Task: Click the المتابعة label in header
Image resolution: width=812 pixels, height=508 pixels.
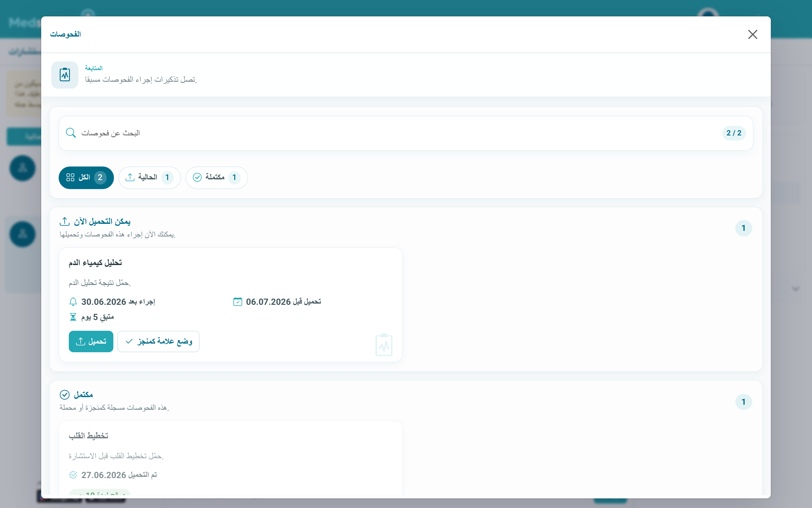Action: click(x=94, y=68)
